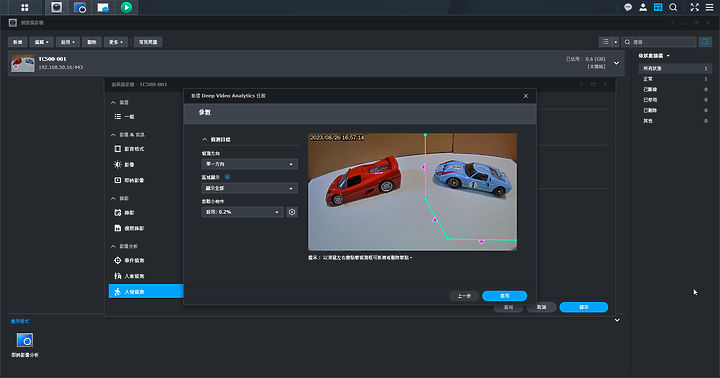
Task: Switch to the IP Camera app in taskbar
Action: tap(56, 7)
